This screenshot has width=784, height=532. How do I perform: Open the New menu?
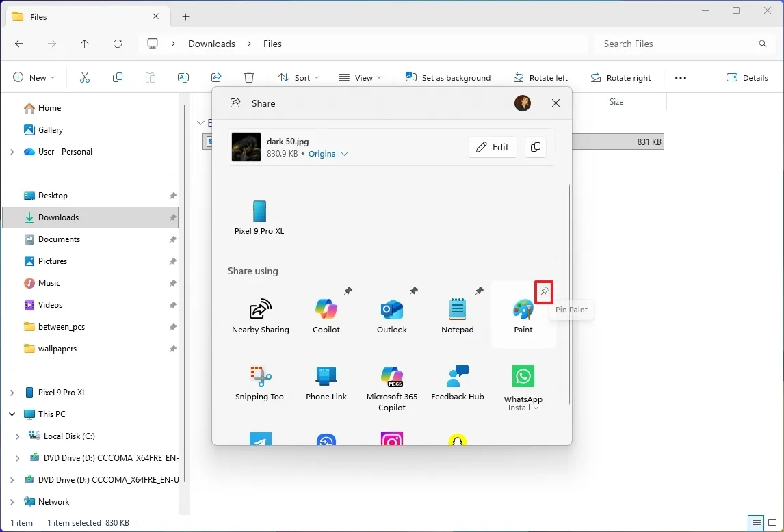tap(33, 77)
